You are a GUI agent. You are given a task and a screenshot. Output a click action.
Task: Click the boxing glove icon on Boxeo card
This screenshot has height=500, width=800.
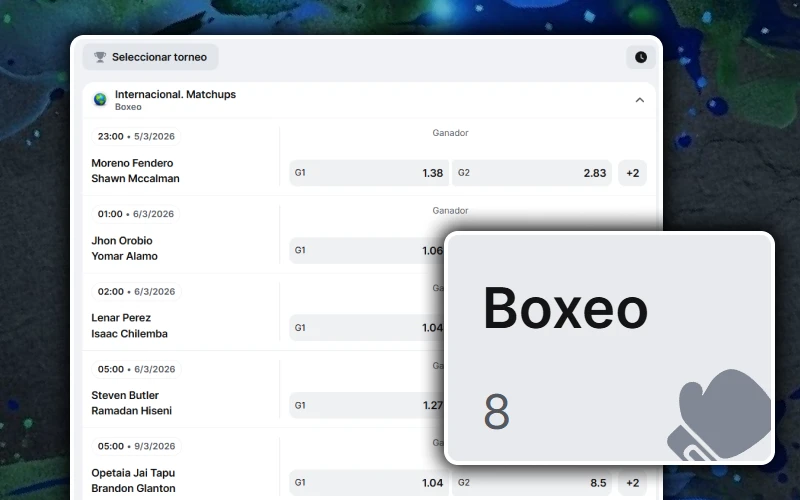[718, 414]
